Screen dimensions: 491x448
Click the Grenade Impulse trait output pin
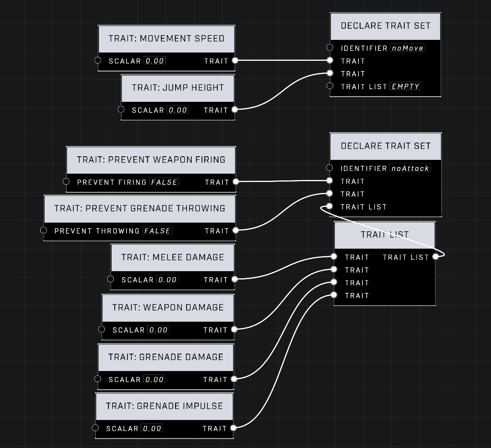[x=233, y=428]
